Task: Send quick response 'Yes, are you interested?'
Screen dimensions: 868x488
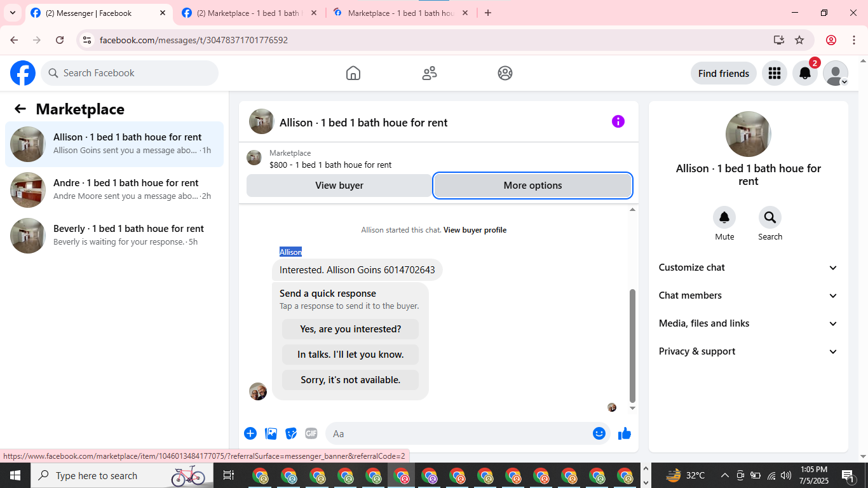Action: (x=351, y=329)
